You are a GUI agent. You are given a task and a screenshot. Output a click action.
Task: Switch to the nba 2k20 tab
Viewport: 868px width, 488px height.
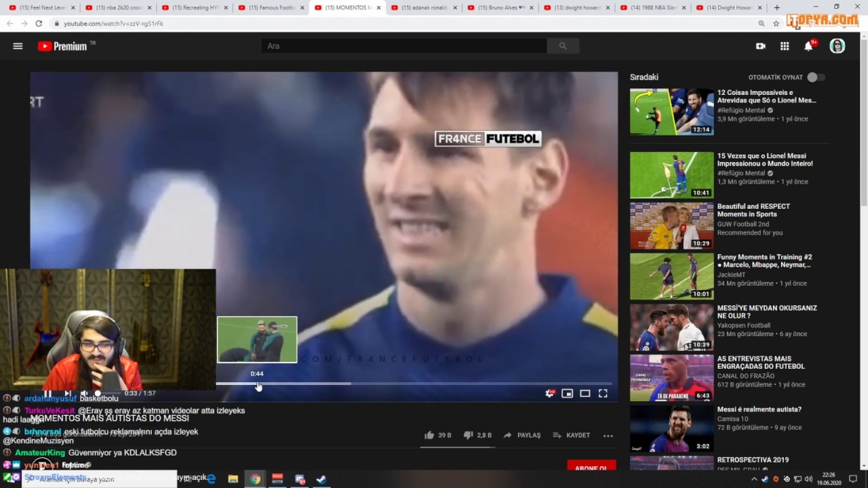coord(118,7)
